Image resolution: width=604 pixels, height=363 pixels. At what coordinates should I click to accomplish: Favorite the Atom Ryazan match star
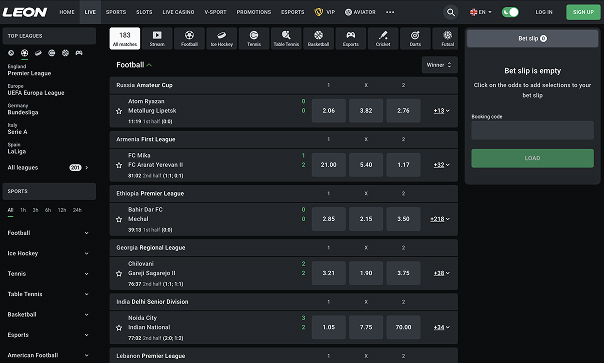click(x=119, y=111)
